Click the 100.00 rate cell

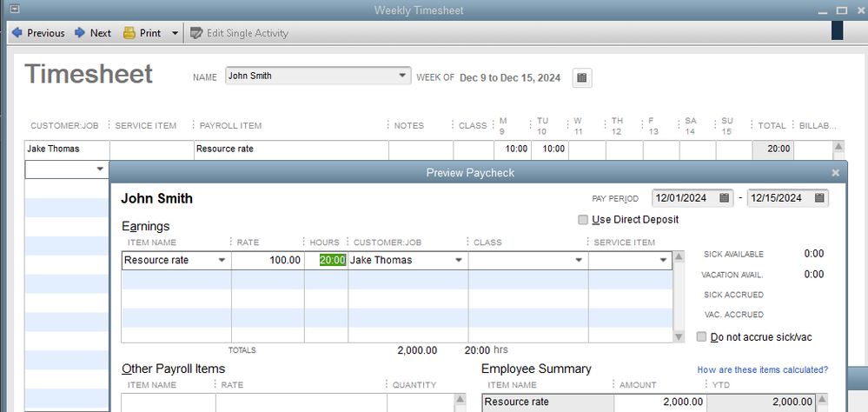[x=268, y=260]
